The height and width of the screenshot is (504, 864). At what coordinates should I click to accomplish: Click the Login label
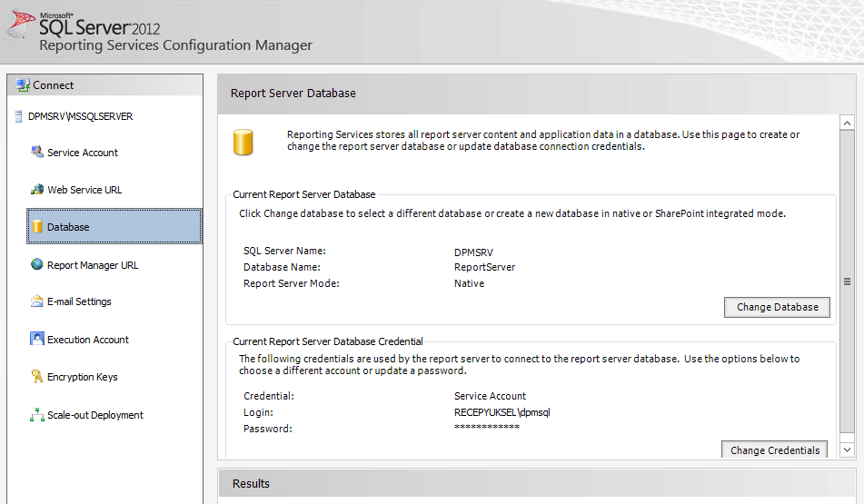point(258,412)
